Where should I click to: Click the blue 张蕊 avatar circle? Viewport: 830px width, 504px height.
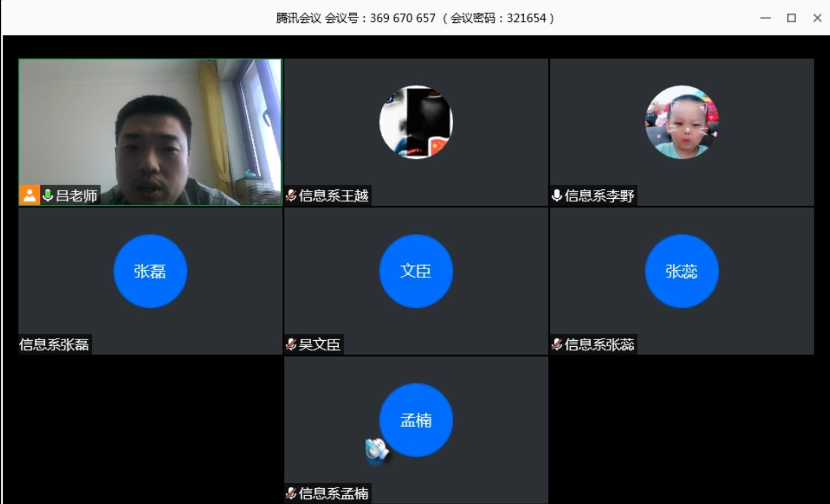pos(681,271)
